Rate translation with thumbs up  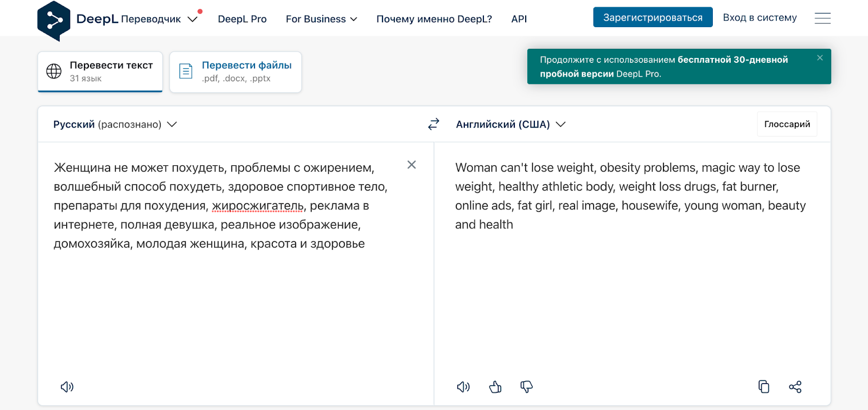pyautogui.click(x=495, y=387)
